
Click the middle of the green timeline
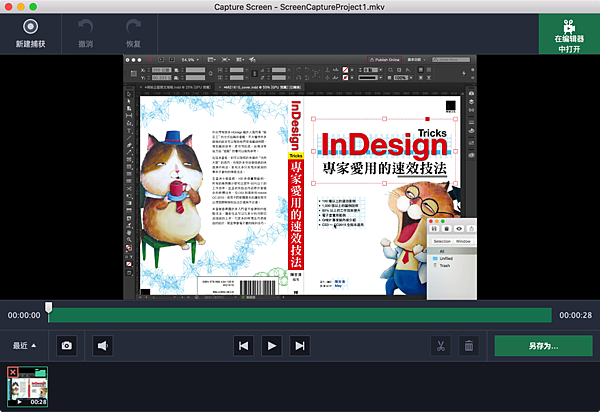point(300,315)
